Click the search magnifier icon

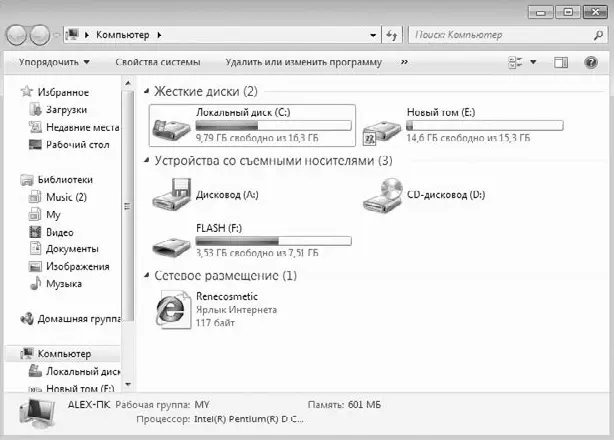(x=598, y=35)
